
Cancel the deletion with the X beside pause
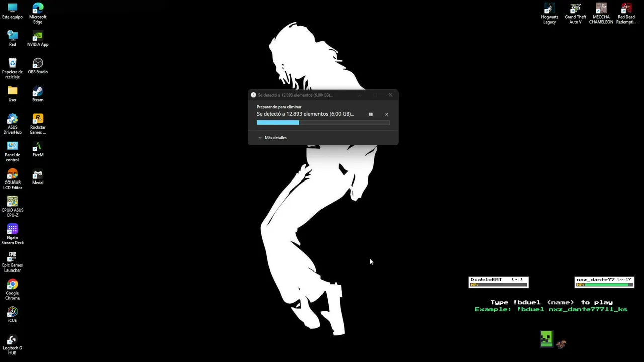pyautogui.click(x=386, y=114)
